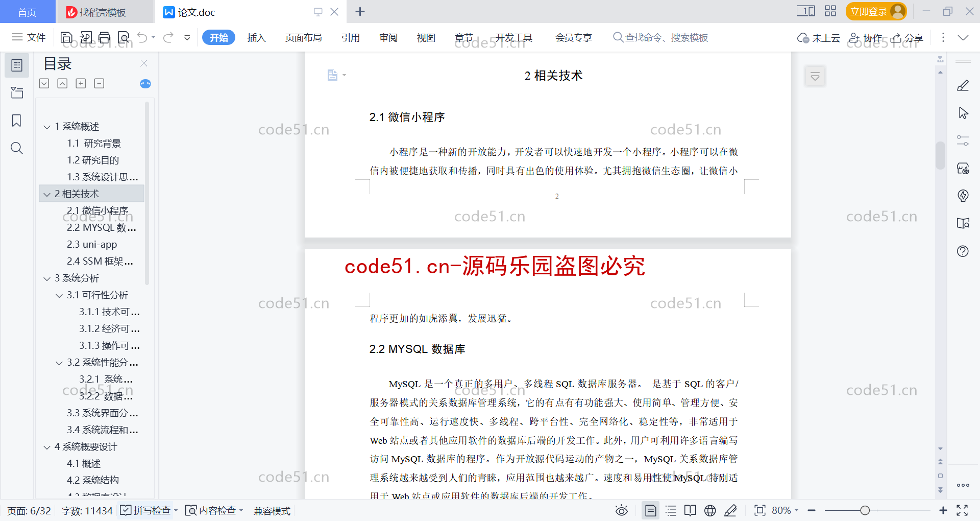Click the smart outline blue icon
980x521 pixels.
(145, 83)
